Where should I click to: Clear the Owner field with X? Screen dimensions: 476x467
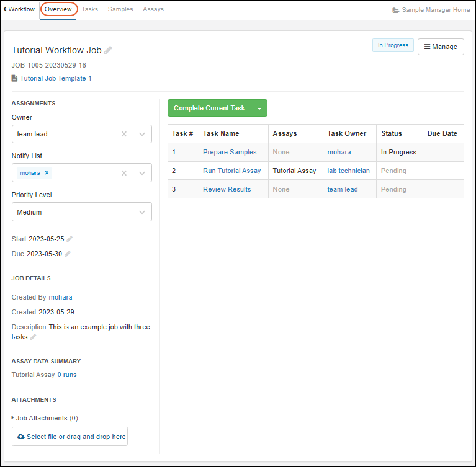coord(124,134)
